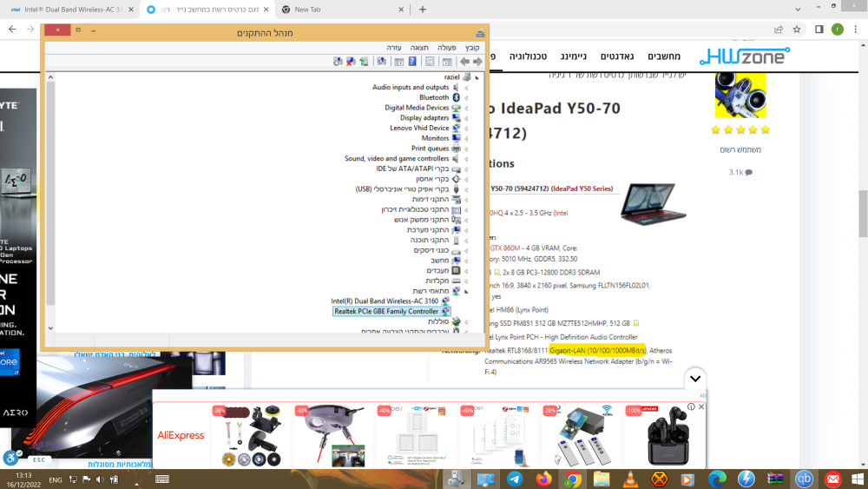Open the red mail app in taskbar
The image size is (868, 489).
[x=832, y=479]
